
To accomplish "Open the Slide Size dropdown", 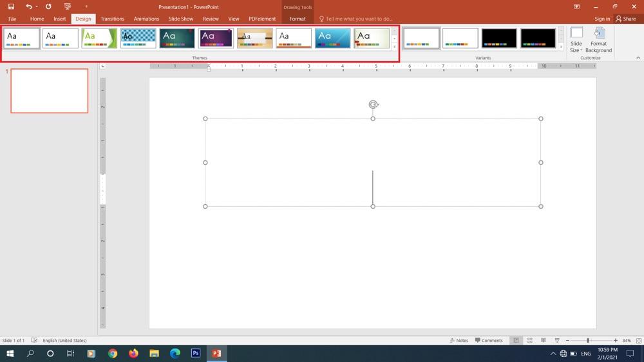I will click(x=576, y=40).
